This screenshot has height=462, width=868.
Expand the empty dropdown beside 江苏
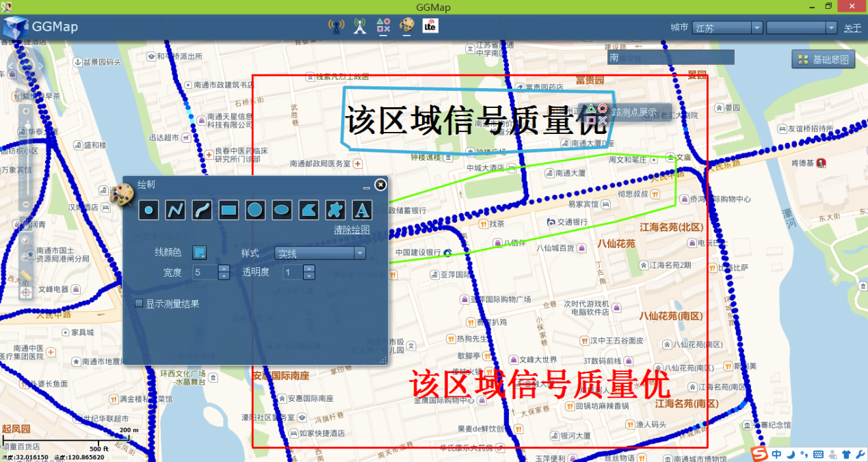click(x=831, y=28)
